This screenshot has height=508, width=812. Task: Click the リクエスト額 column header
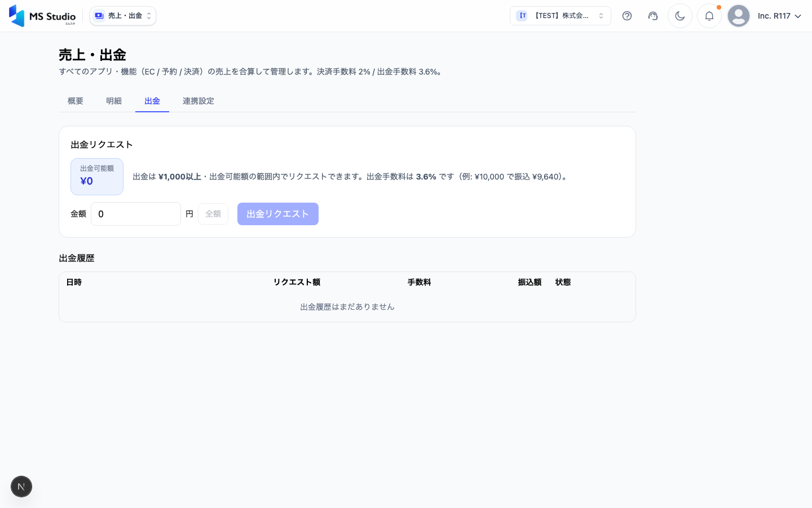pyautogui.click(x=297, y=282)
